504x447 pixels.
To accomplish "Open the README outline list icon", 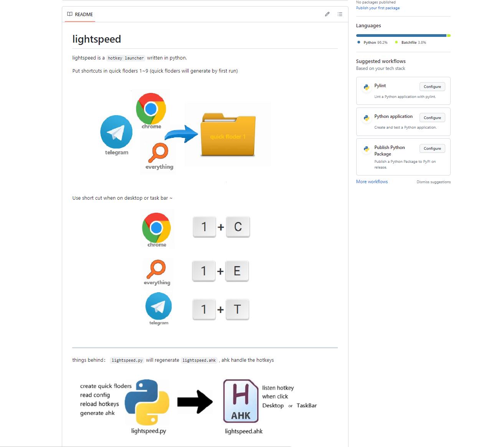I will 340,14.
